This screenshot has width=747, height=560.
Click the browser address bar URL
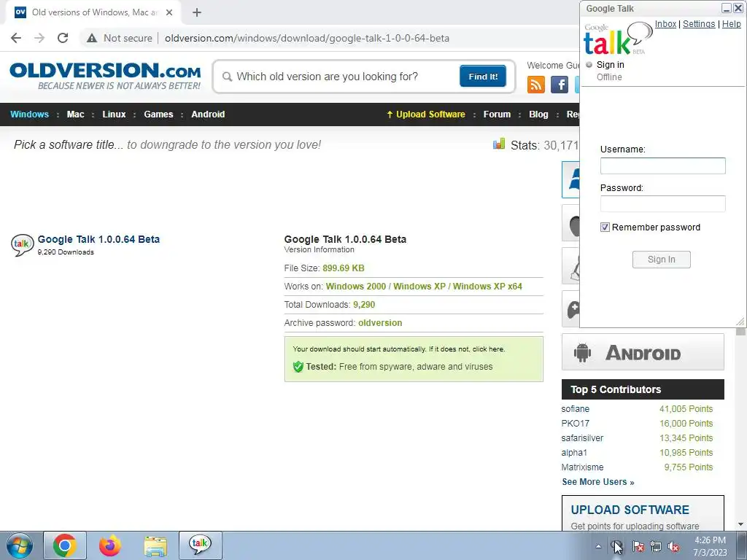pos(307,38)
